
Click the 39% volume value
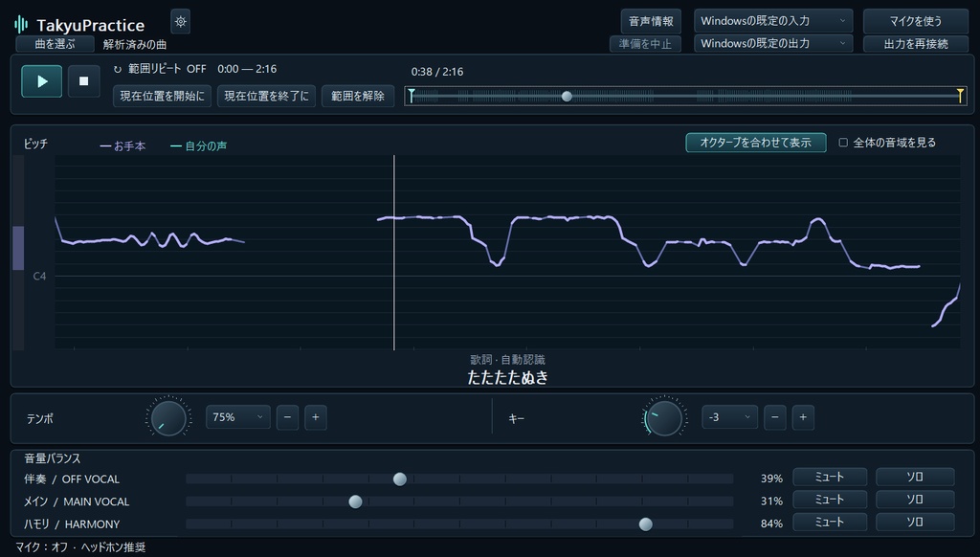pyautogui.click(x=771, y=479)
